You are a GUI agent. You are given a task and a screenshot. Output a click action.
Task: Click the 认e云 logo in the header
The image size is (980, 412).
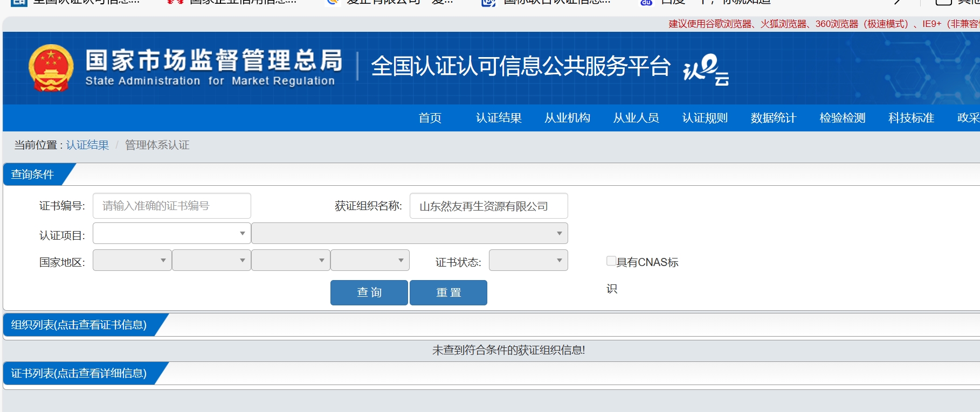click(706, 70)
